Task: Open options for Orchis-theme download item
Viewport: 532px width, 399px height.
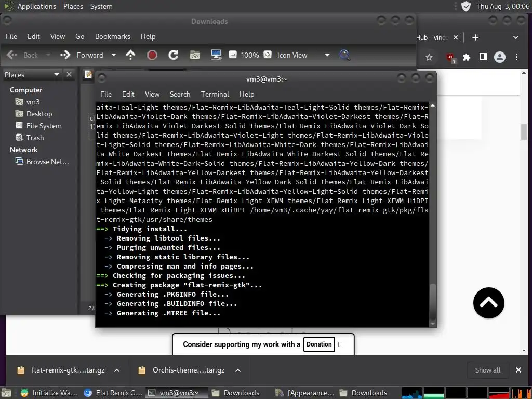Action: 238,370
